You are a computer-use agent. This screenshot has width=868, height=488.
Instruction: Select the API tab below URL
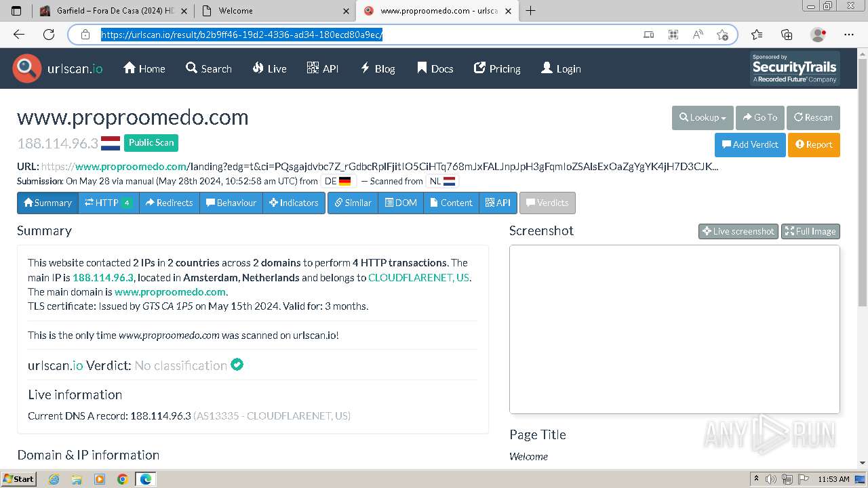pos(498,203)
